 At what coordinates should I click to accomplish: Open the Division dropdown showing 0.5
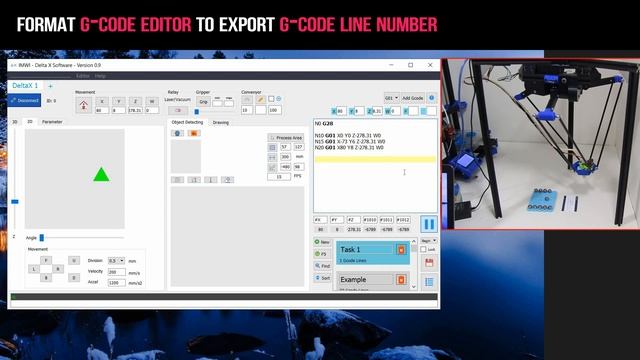(116, 260)
